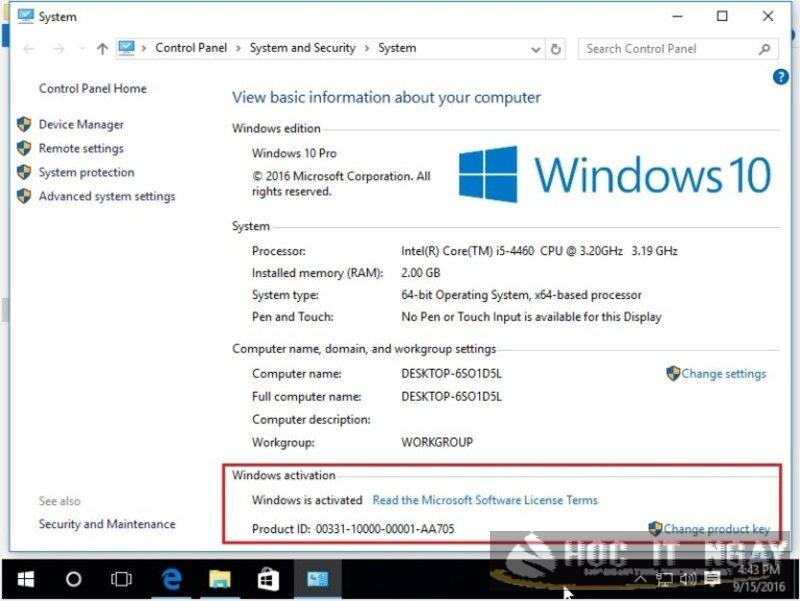Navigate forward with the right arrow
This screenshot has width=800, height=601.
pyautogui.click(x=59, y=49)
